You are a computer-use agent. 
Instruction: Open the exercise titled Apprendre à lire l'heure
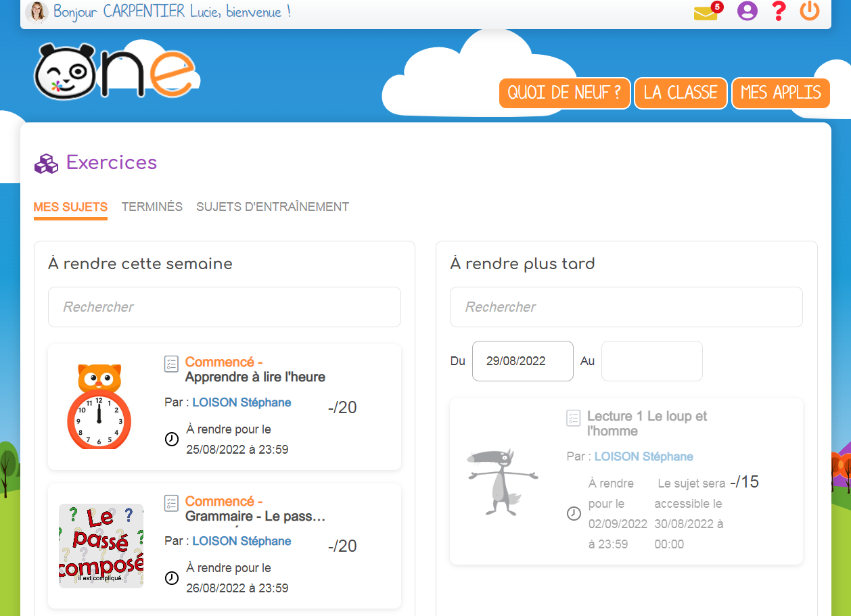coord(256,377)
